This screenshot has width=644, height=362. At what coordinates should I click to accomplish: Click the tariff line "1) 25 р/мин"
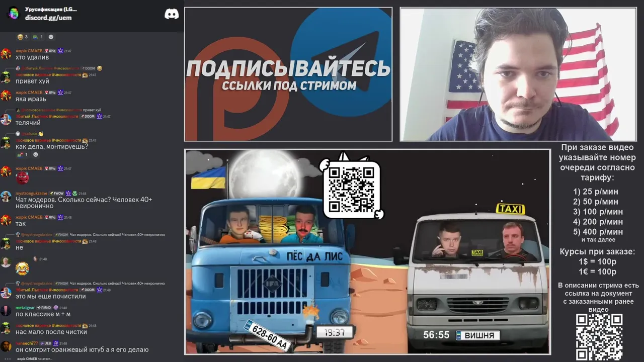pyautogui.click(x=596, y=192)
